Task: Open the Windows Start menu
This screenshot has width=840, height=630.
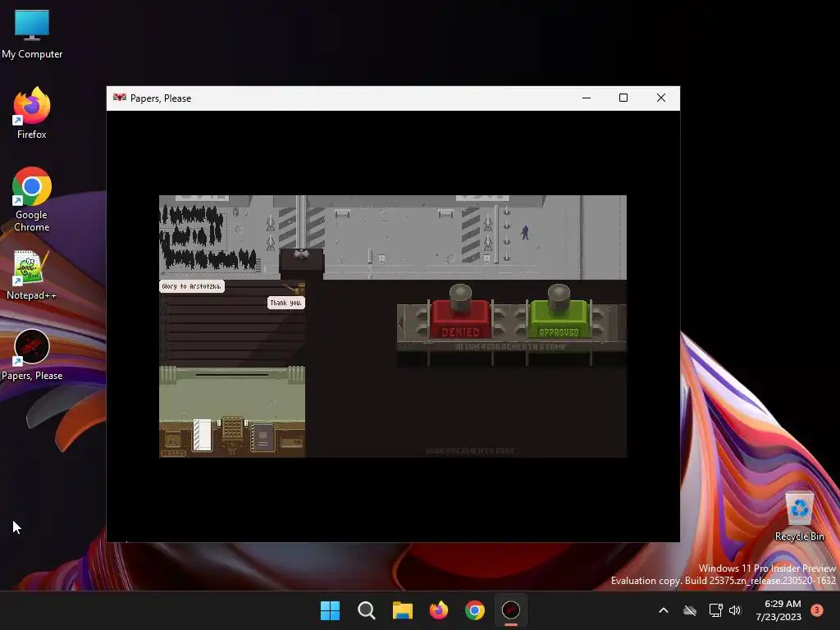Action: (x=330, y=610)
